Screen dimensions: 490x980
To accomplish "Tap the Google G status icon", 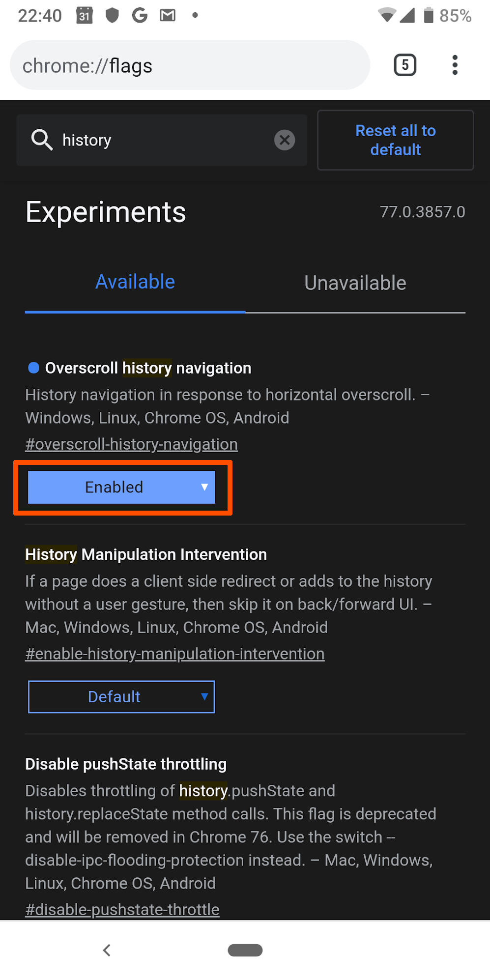I will click(140, 16).
